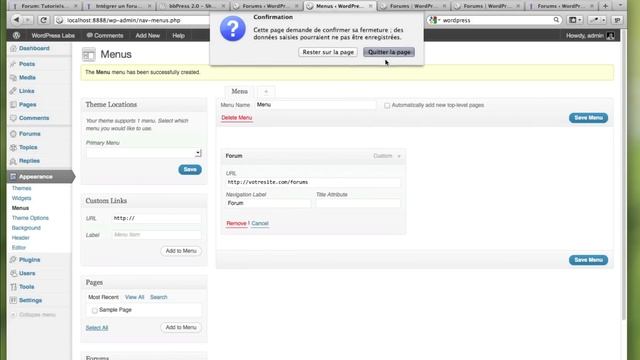Open 'Add New' in the admin bar

click(x=147, y=36)
